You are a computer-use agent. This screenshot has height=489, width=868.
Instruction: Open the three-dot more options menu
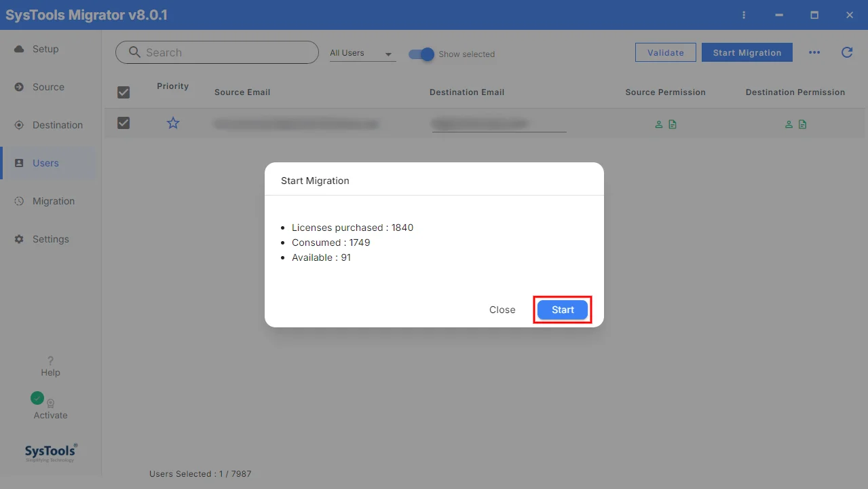[x=814, y=53]
